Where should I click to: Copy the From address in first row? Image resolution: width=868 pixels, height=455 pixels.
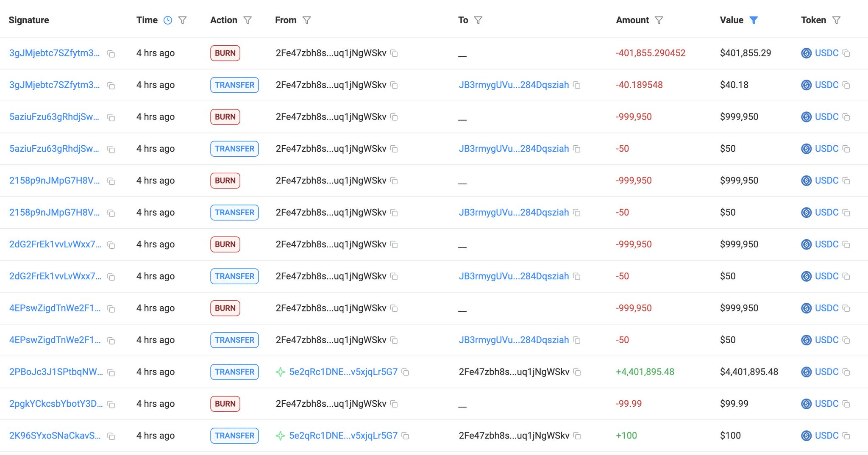click(x=394, y=53)
